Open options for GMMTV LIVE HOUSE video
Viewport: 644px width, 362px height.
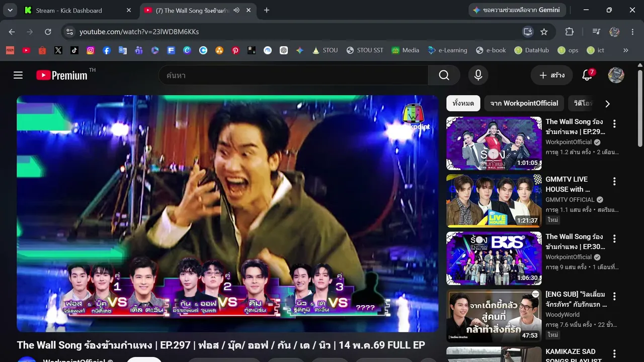[x=614, y=181]
